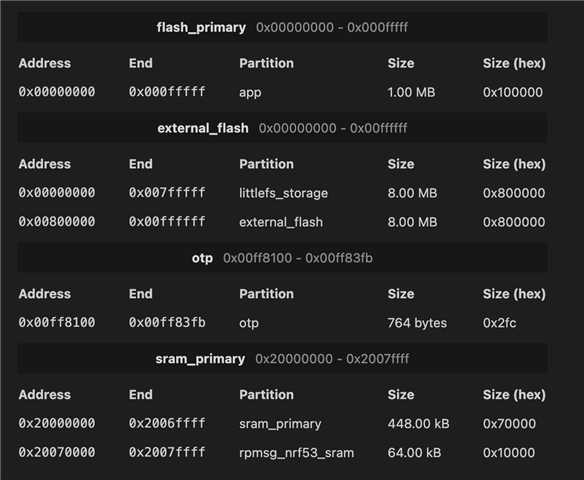Click the app partition name
The height and width of the screenshot is (480, 584).
[x=250, y=92]
